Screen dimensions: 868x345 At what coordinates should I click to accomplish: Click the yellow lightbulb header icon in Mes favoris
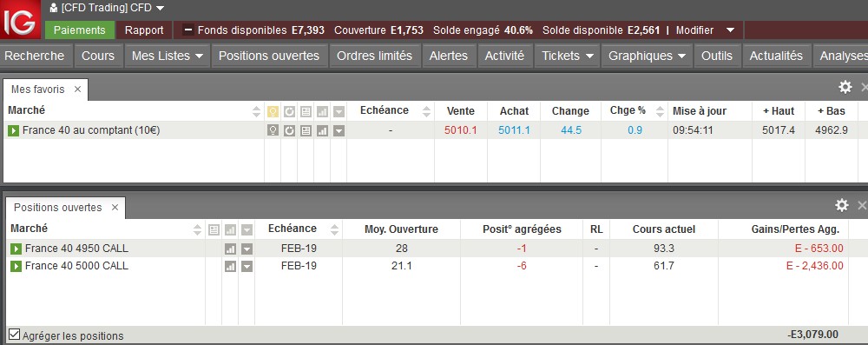tap(273, 112)
